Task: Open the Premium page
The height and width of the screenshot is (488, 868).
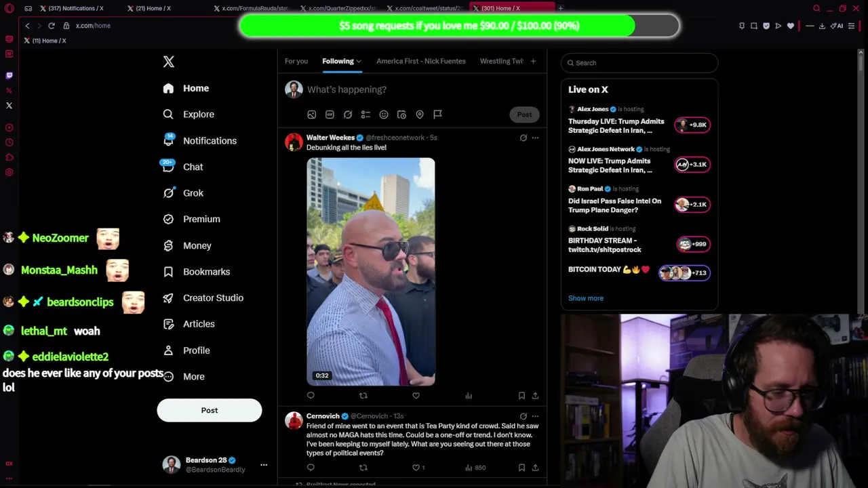Action: (x=191, y=219)
